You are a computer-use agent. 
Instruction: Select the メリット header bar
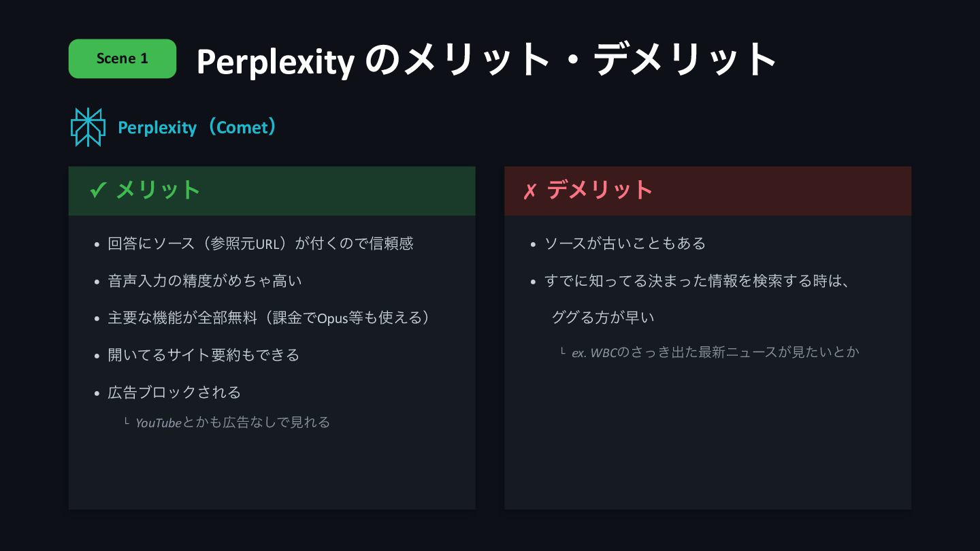[x=272, y=191]
